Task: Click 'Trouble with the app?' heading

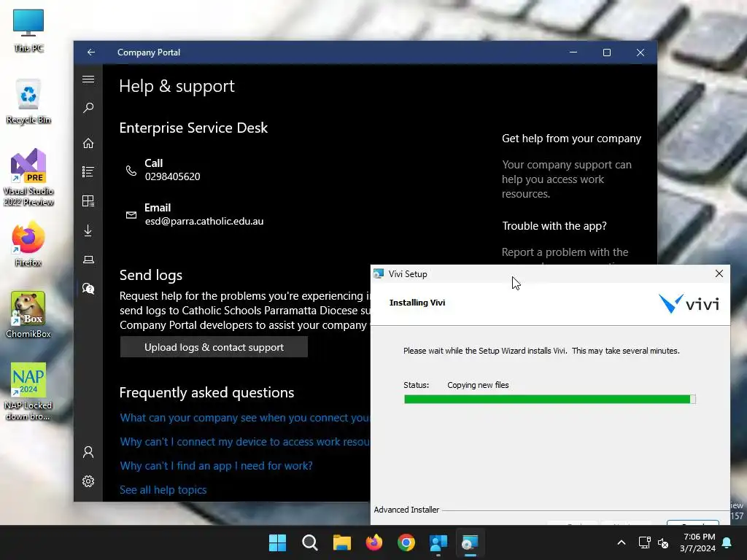Action: pyautogui.click(x=554, y=226)
